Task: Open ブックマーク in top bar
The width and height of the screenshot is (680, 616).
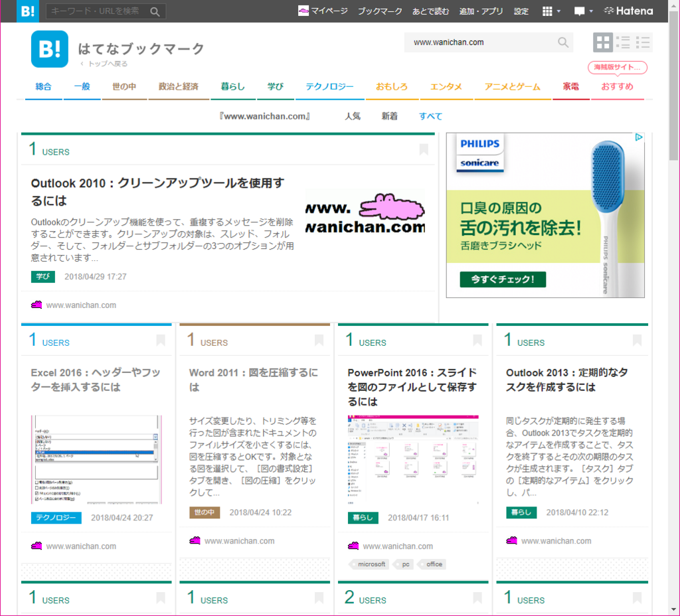Action: point(380,11)
